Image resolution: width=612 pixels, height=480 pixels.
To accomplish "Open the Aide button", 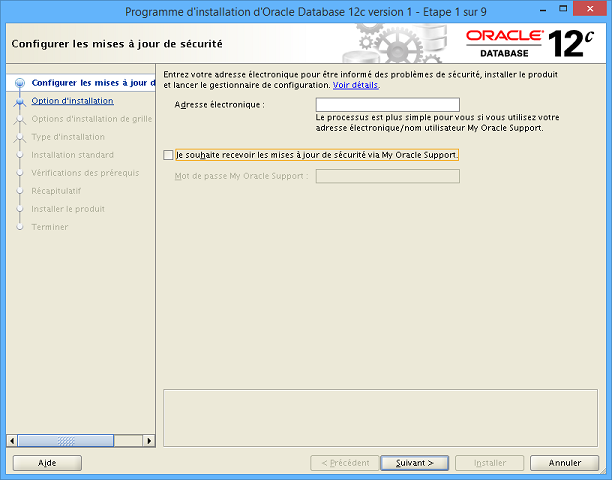I will coord(47,463).
